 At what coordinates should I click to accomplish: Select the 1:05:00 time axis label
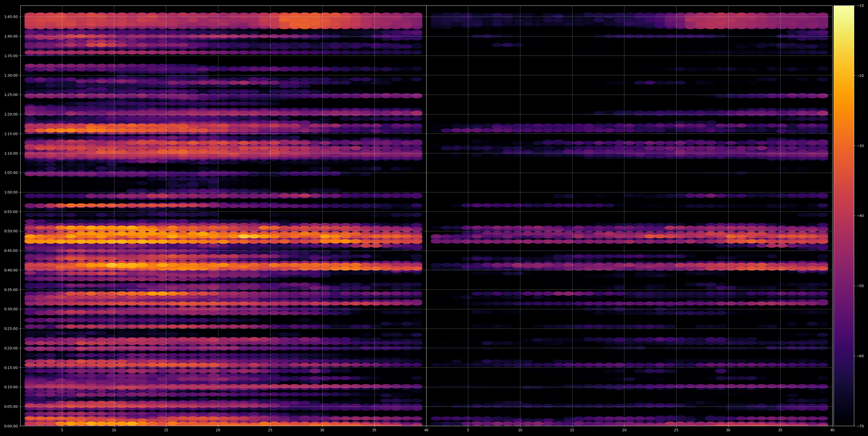[11, 173]
